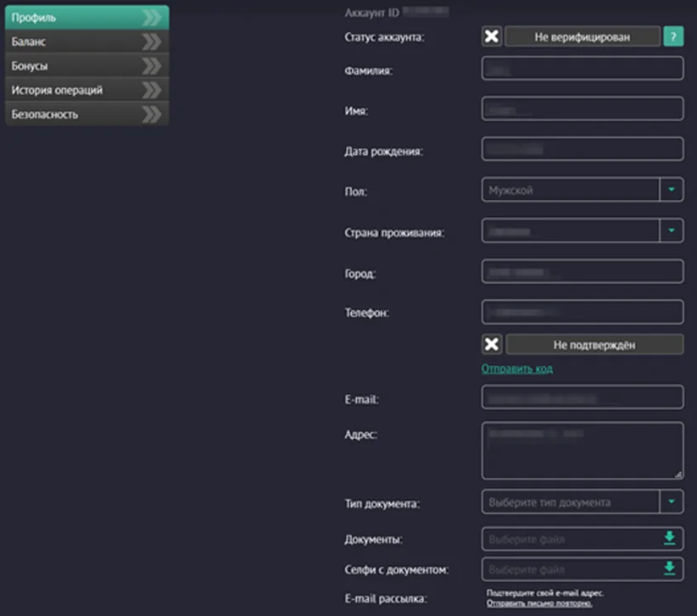Viewport: 697px width, 616px height.
Task: Select the E-mail input field
Action: (x=582, y=397)
